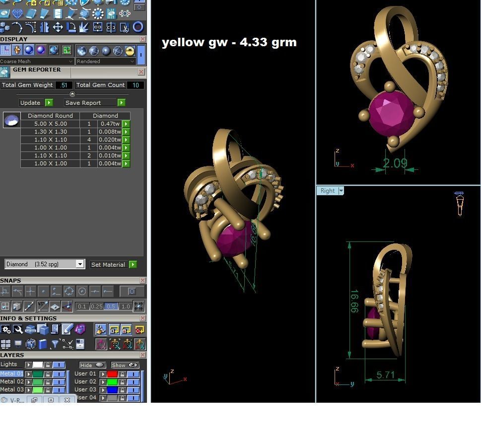Select the funnel selection filter icon
This screenshot has width=481, height=448.
tap(55, 344)
